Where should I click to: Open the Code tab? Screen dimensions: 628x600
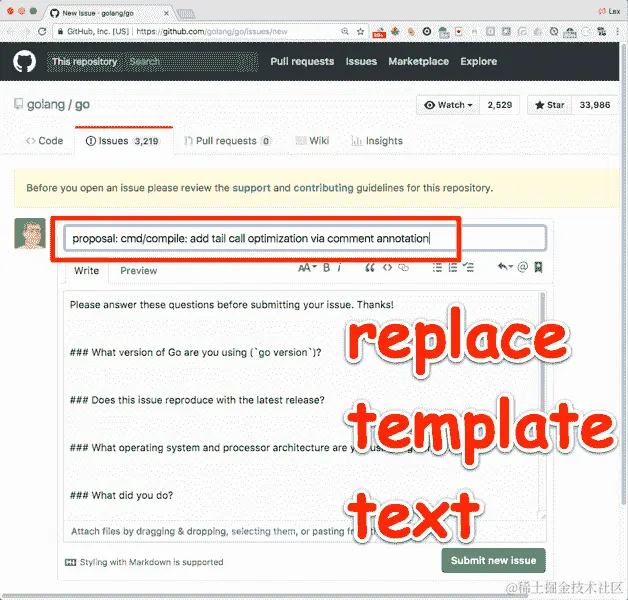click(x=44, y=141)
